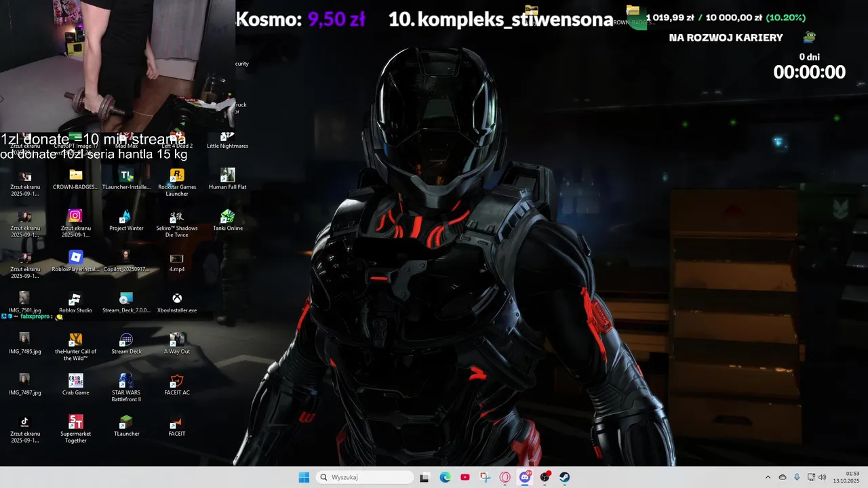The image size is (868, 488).
Task: Select the Copilot_20250917 image file
Action: click(126, 262)
